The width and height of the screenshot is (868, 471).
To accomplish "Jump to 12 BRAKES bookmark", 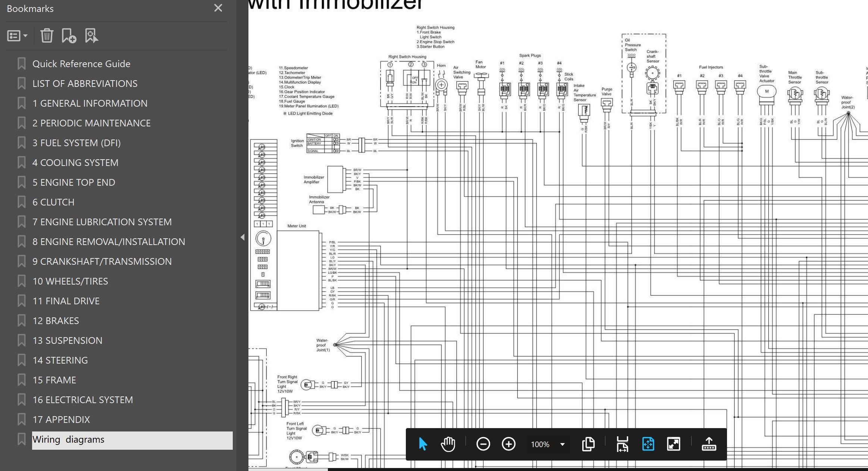I will pyautogui.click(x=56, y=321).
